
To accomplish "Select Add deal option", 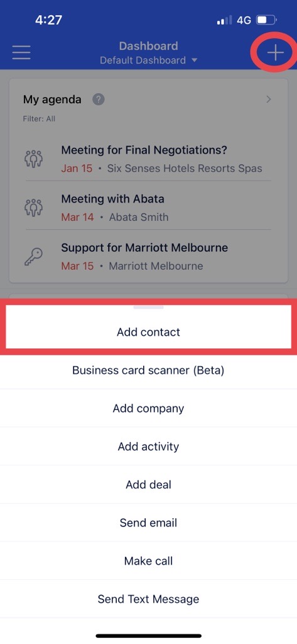I will click(148, 485).
